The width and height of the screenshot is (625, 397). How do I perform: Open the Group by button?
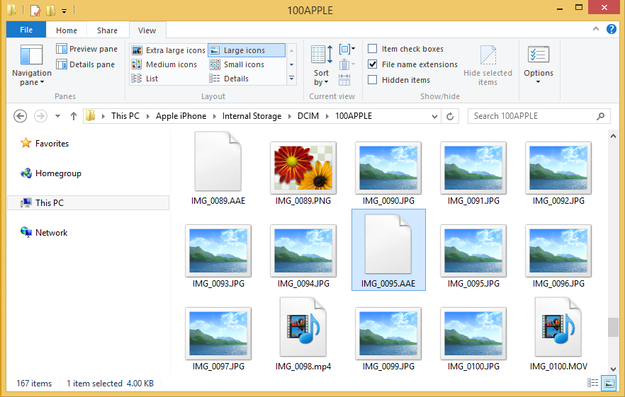click(346, 49)
